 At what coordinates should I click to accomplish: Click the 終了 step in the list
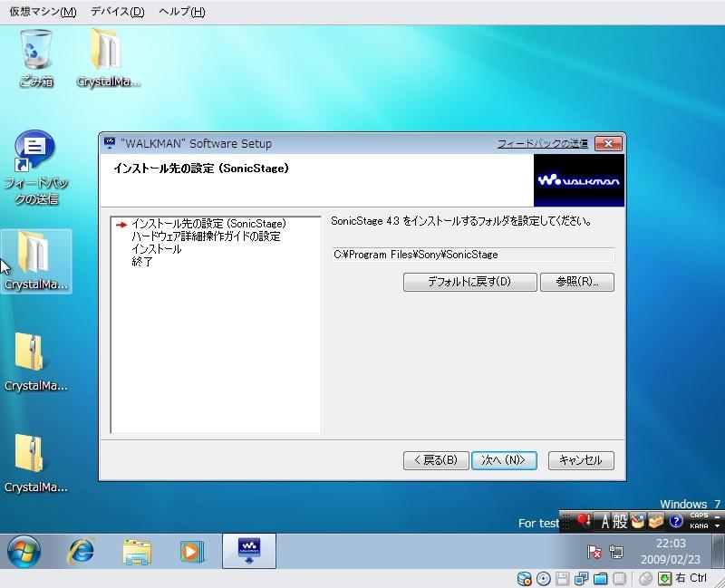coord(142,262)
